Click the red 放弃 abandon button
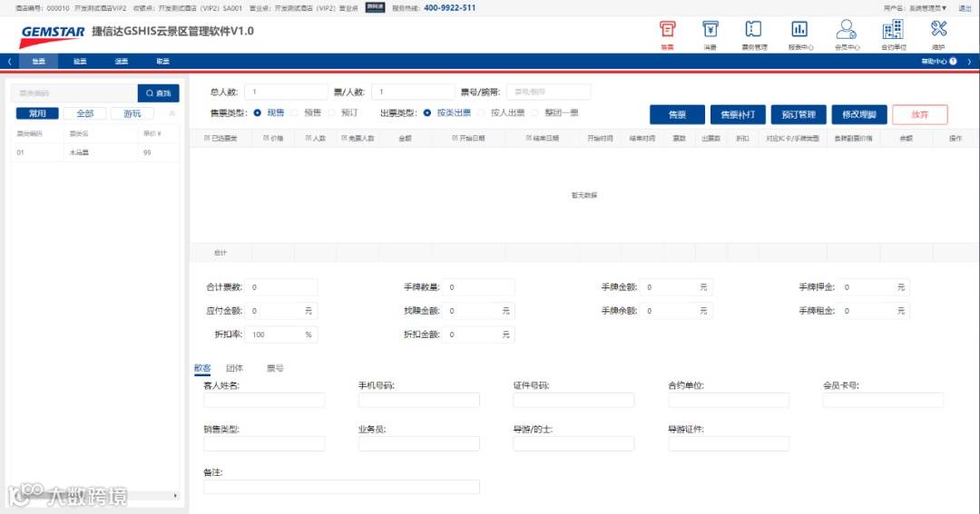 (x=920, y=114)
